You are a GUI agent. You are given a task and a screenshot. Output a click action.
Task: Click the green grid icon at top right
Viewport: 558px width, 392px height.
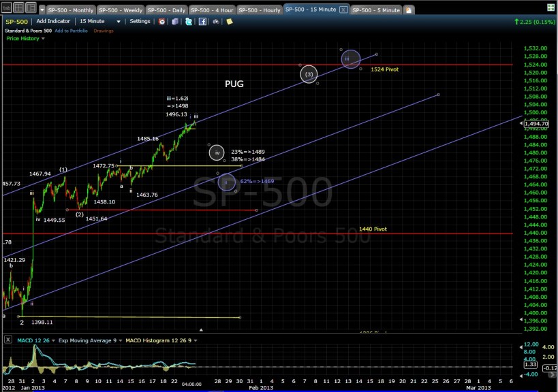(x=551, y=7)
